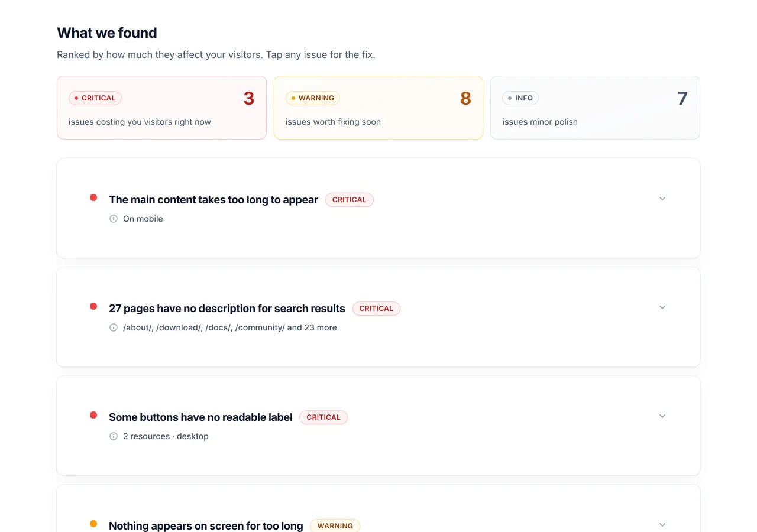This screenshot has height=532, width=757.
Task: Click the info icon beside 2 resources · desktop
Action: (114, 436)
